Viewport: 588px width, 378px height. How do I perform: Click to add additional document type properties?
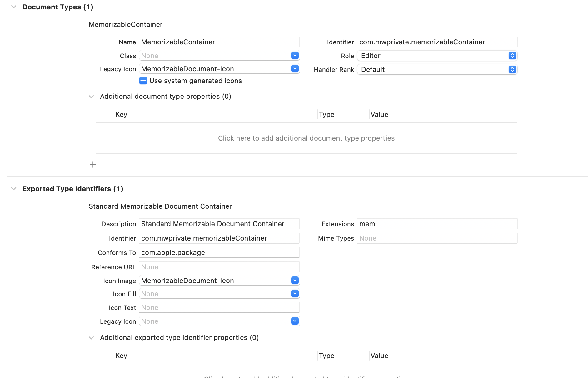click(306, 138)
